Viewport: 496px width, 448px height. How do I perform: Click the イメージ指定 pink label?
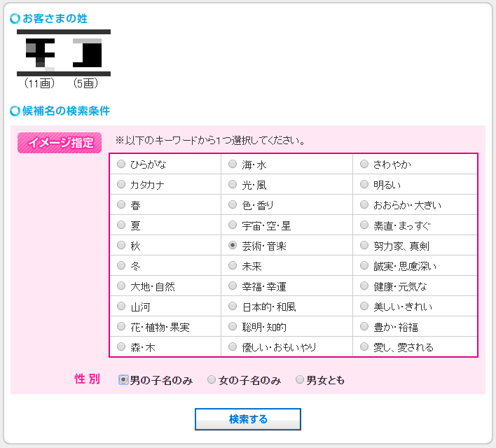[60, 143]
